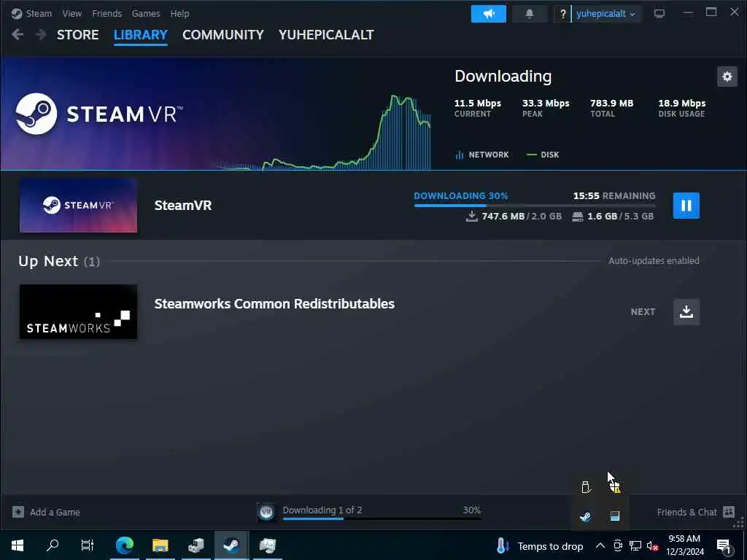The image size is (747, 560).
Task: Open the COMMUNITY tab
Action: [x=223, y=35]
